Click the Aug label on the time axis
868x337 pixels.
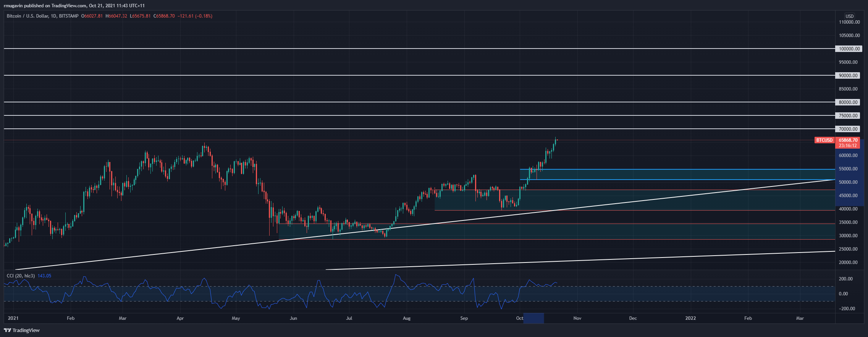point(407,318)
